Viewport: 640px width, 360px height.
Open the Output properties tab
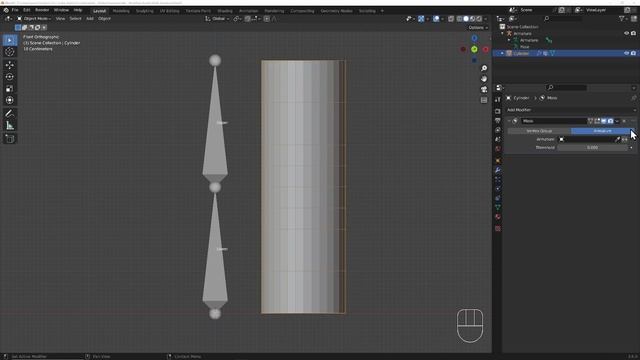pos(498,121)
